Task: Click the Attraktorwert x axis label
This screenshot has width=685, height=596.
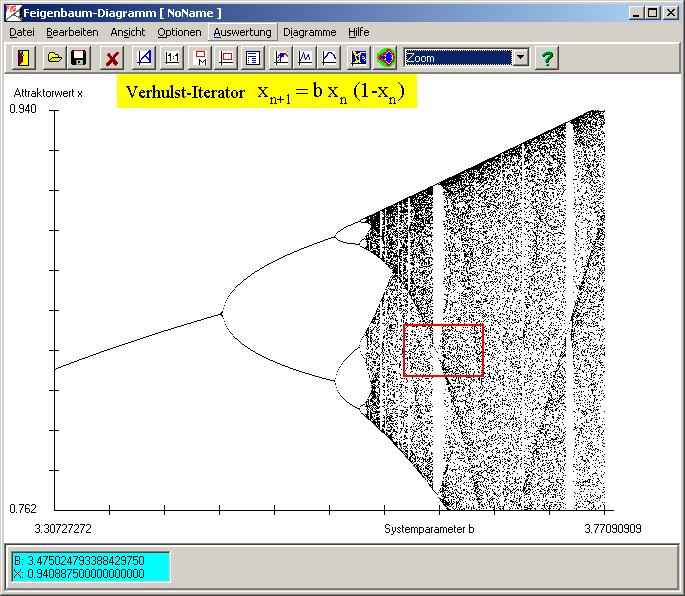Action: coord(48,93)
